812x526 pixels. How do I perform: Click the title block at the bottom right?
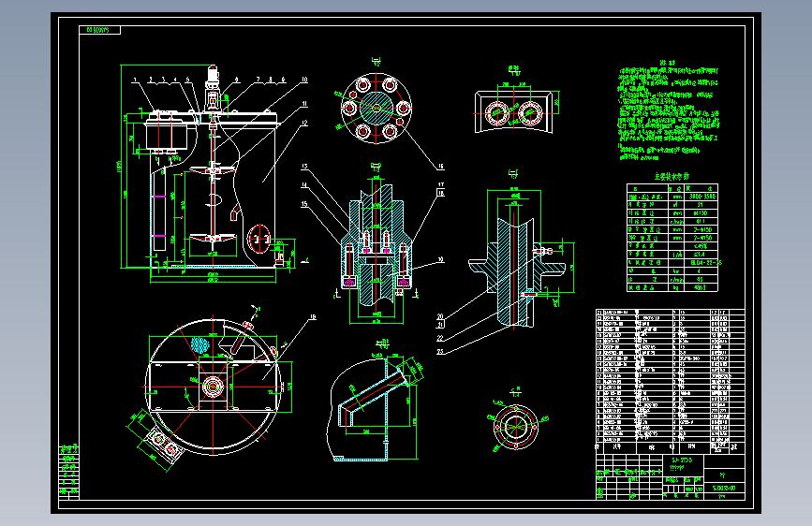click(670, 476)
